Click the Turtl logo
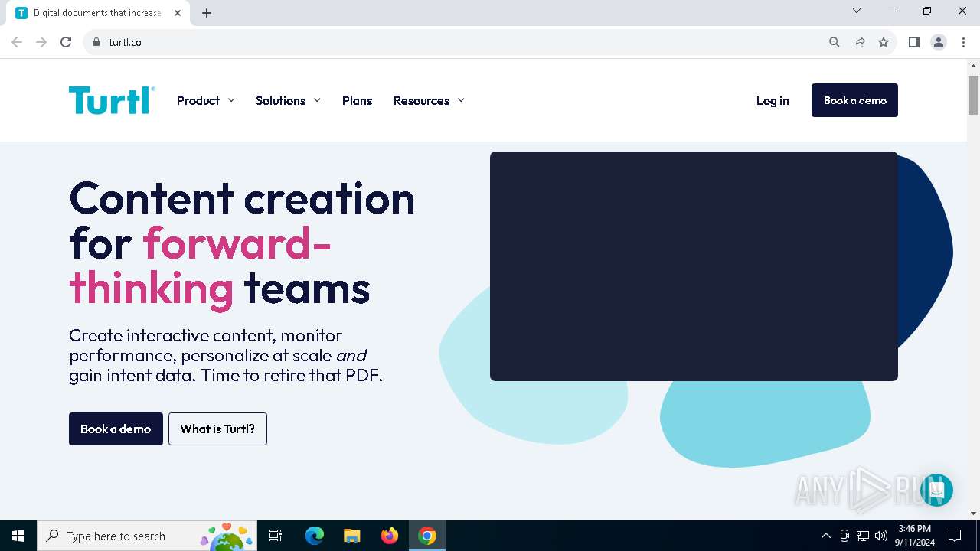980x551 pixels. [112, 100]
